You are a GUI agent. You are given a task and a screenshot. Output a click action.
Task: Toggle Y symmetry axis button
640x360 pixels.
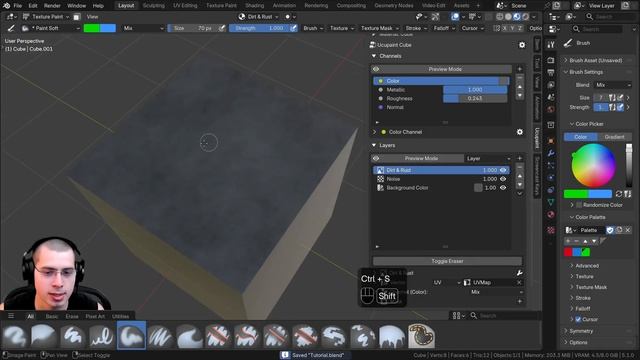point(512,28)
